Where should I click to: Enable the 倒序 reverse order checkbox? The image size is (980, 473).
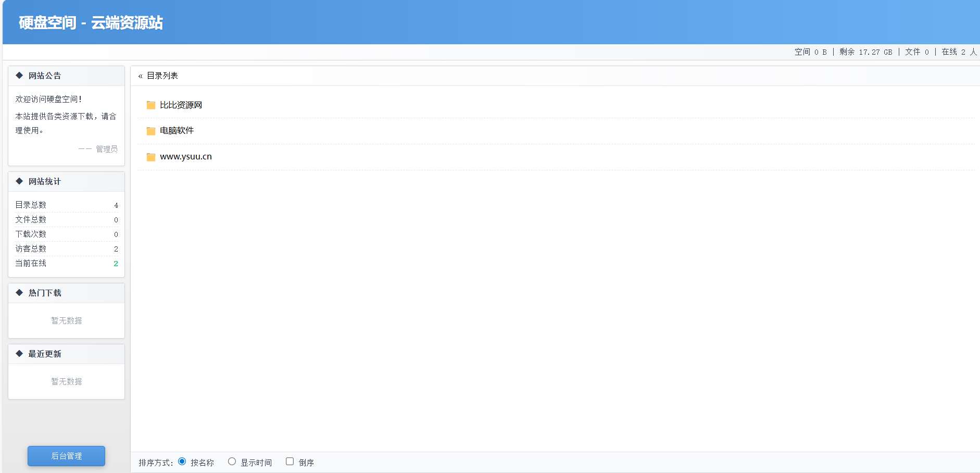290,462
